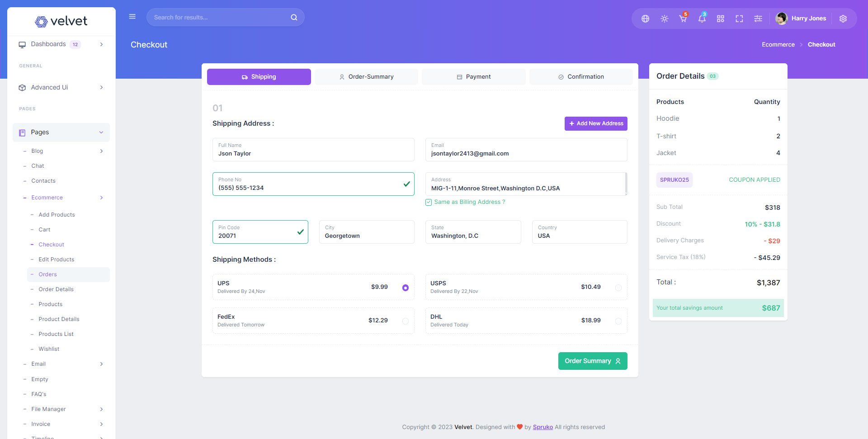Click the Full Name input field
The image size is (868, 439).
click(313, 153)
